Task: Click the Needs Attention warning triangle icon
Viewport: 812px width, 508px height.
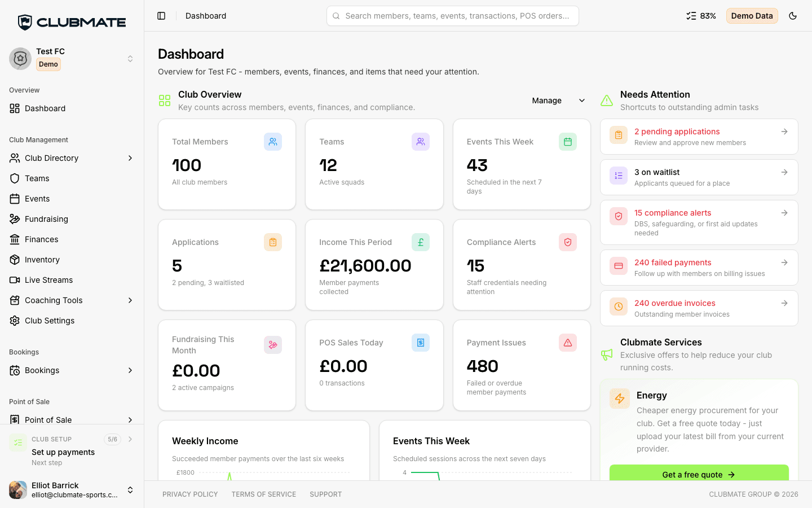Action: tap(607, 100)
